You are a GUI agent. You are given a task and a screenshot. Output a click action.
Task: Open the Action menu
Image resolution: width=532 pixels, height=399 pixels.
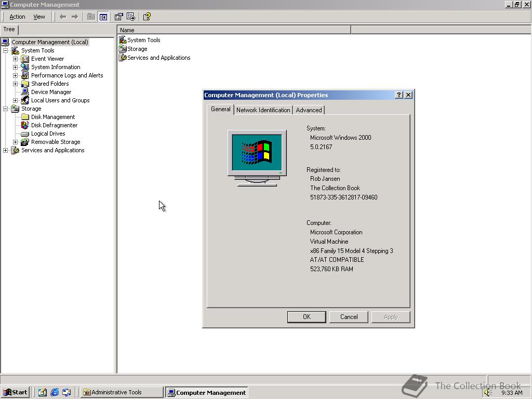click(x=17, y=17)
